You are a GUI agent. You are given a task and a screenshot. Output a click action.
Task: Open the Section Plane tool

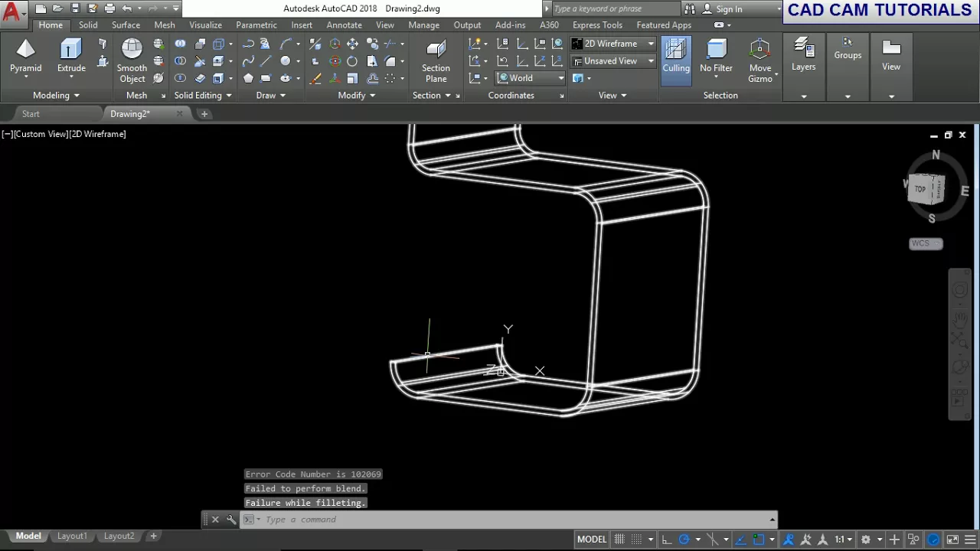(x=436, y=61)
